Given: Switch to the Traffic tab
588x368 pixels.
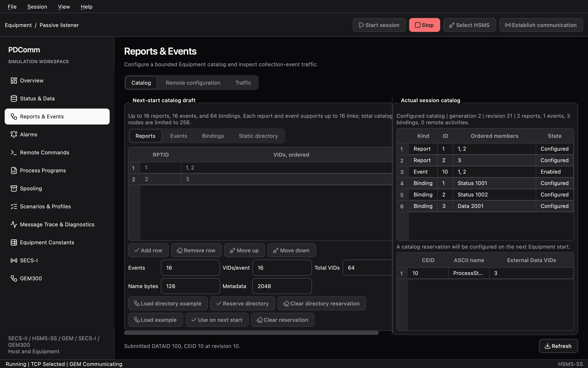Looking at the screenshot, I should tap(243, 83).
